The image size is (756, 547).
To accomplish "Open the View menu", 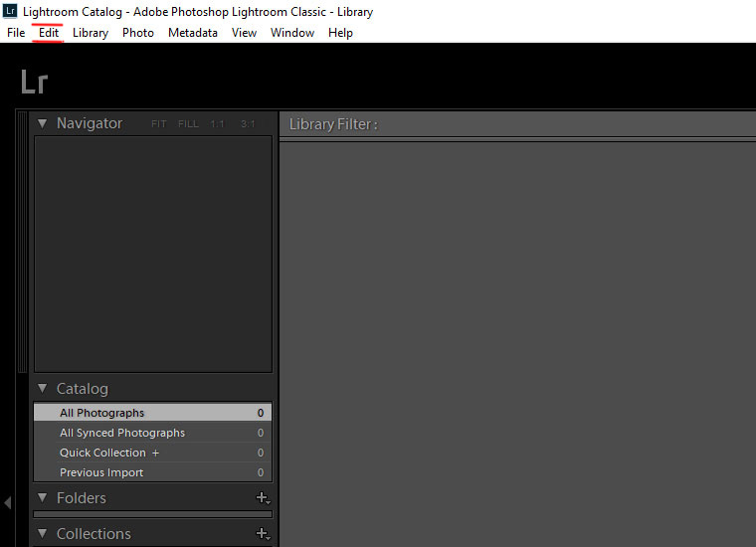I will (x=244, y=33).
